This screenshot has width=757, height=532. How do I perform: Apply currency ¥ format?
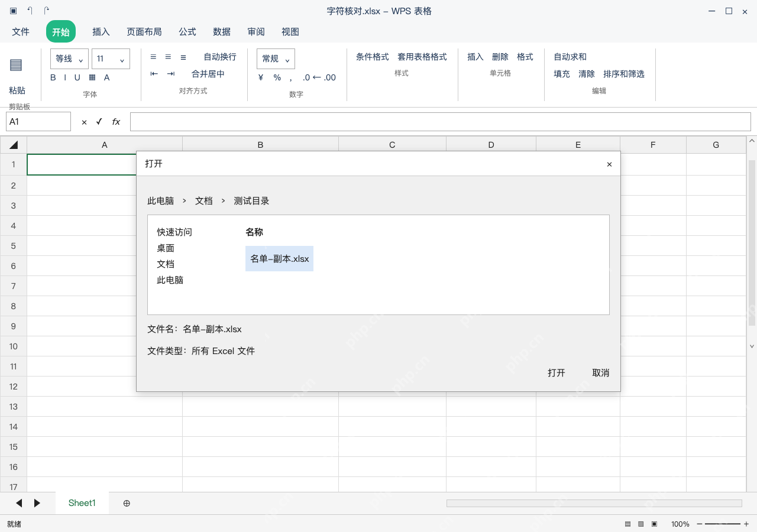click(x=261, y=77)
